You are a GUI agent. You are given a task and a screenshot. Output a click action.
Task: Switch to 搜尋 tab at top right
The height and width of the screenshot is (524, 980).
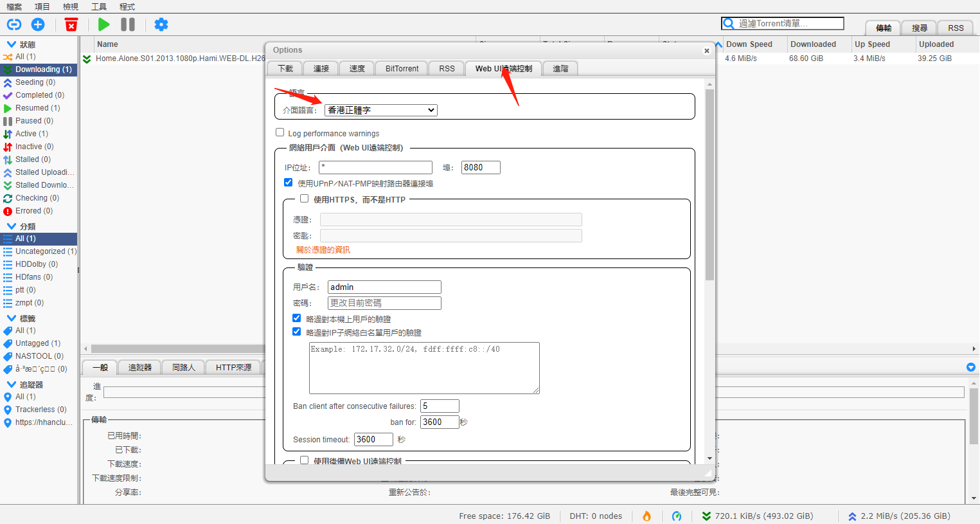click(920, 28)
